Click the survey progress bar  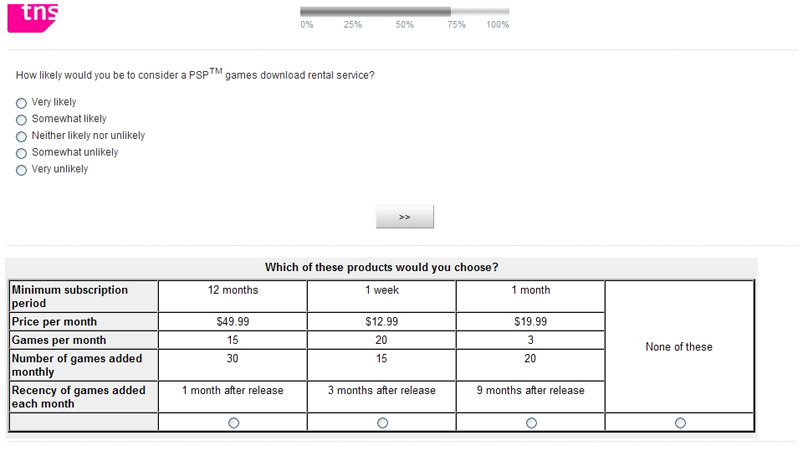[404, 12]
